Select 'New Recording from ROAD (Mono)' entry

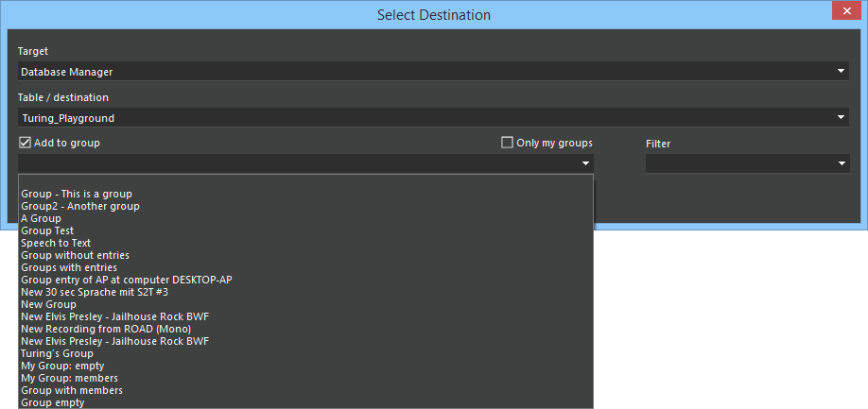tap(106, 329)
